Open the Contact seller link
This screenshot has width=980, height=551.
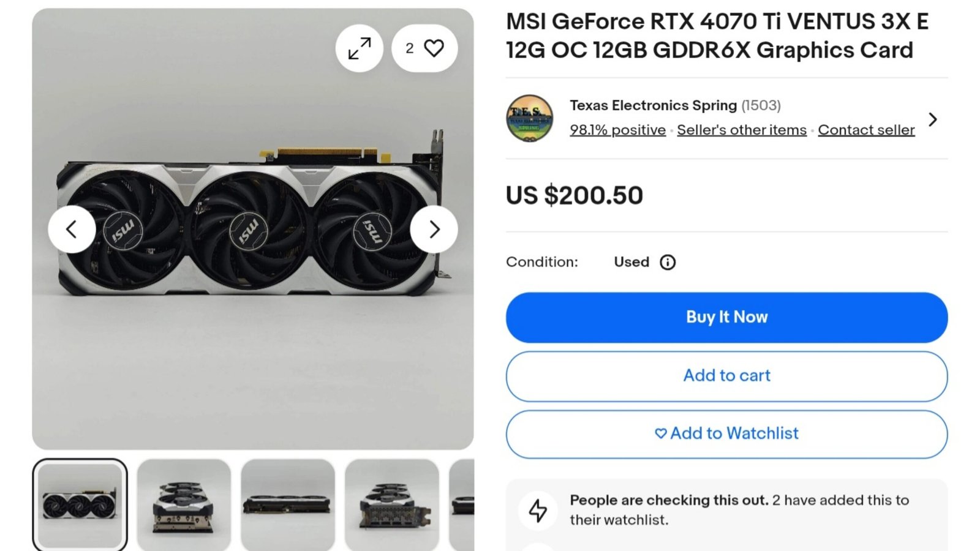pos(866,130)
